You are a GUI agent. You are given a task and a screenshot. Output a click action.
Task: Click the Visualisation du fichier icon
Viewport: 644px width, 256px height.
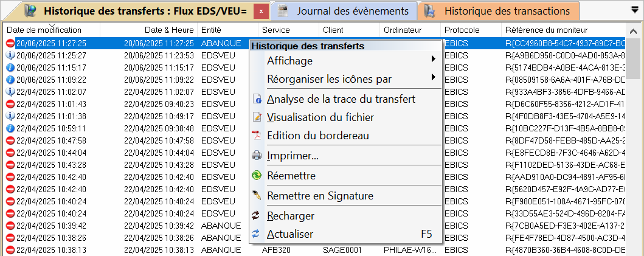pyautogui.click(x=257, y=117)
